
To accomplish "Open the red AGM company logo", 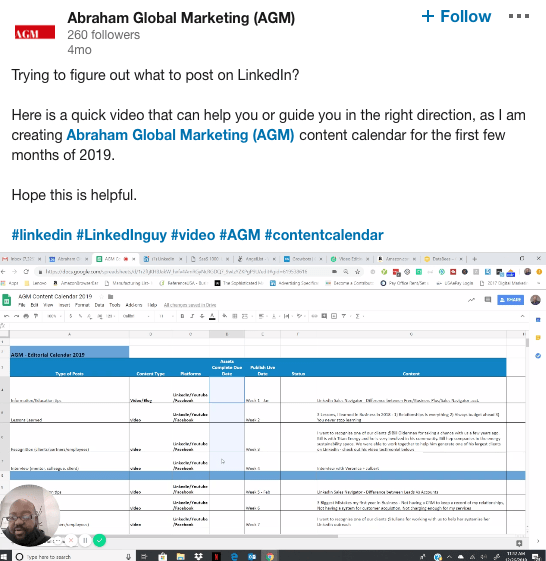I will coord(35,32).
